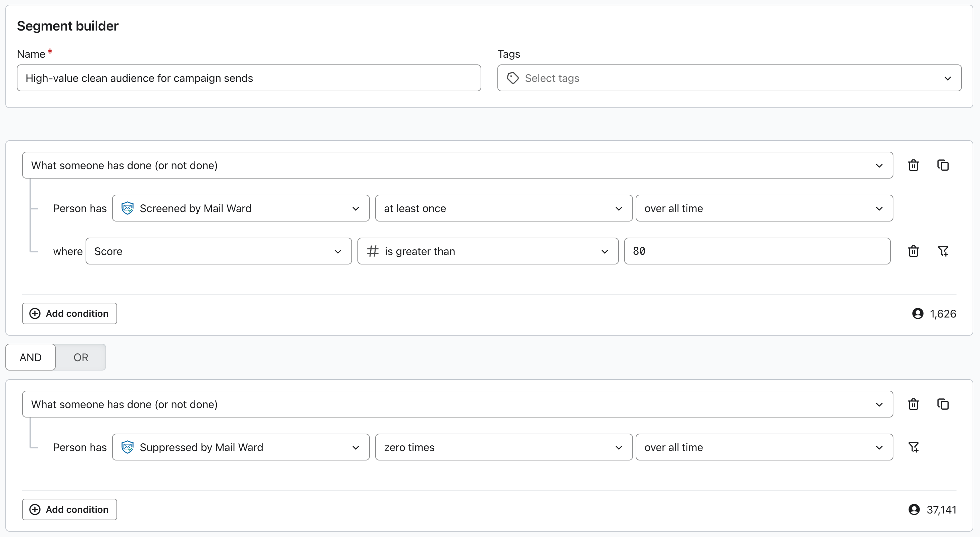Screen dimensions: 980x537
Task: Switch the group operator to OR
Action: (81, 357)
